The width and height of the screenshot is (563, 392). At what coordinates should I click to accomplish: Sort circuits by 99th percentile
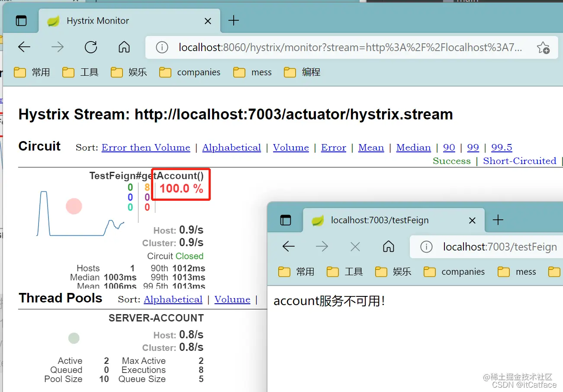[x=473, y=148]
